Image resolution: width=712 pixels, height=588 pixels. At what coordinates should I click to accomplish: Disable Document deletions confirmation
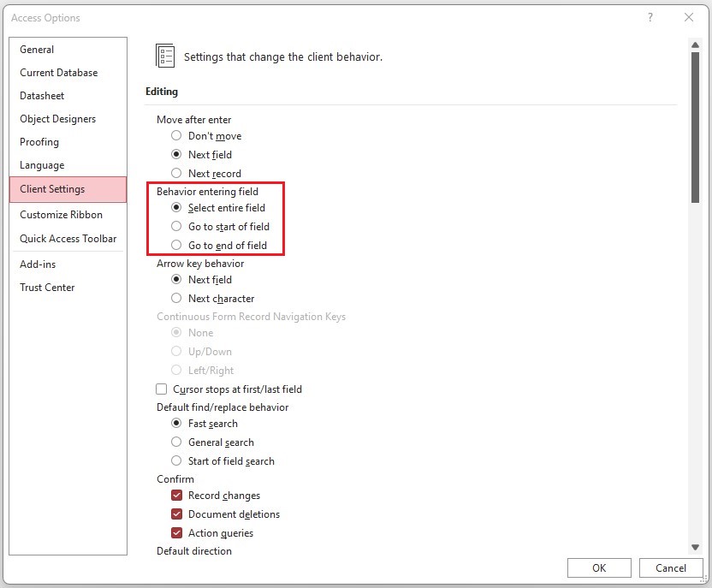tap(176, 514)
